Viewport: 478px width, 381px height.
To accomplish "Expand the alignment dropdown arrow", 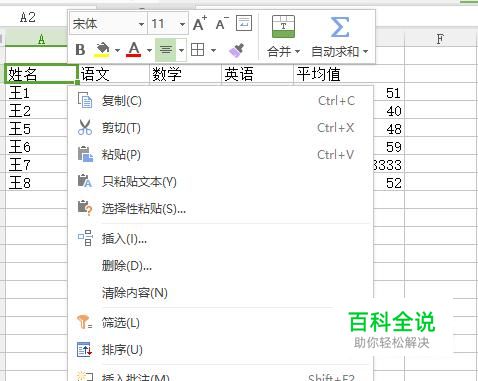I will click(181, 50).
